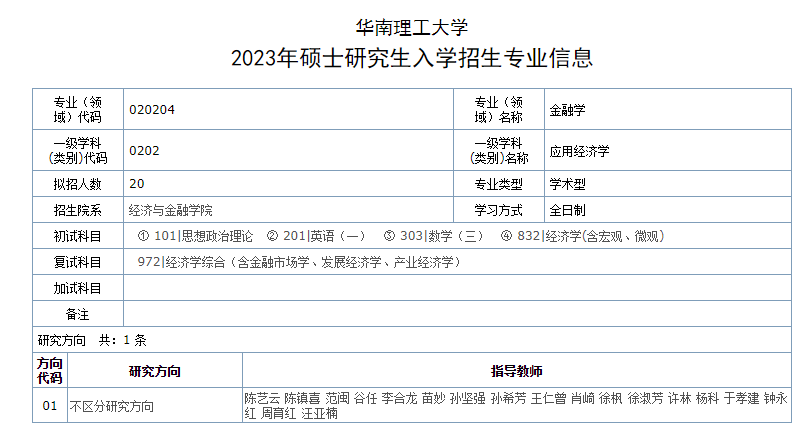Select the study mode 全日制

pyautogui.click(x=567, y=210)
